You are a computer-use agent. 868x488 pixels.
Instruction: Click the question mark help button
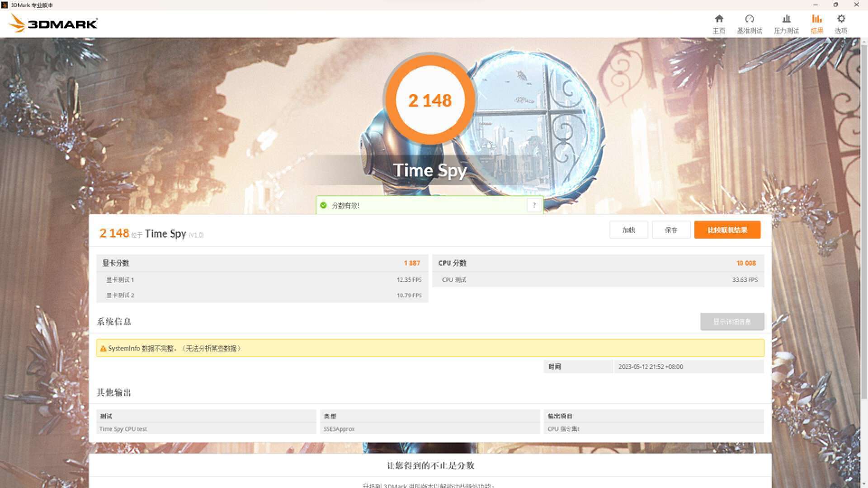(x=534, y=205)
